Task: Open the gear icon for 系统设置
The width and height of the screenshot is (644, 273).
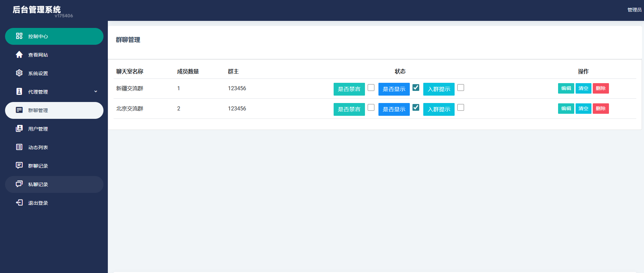Action: coord(19,73)
